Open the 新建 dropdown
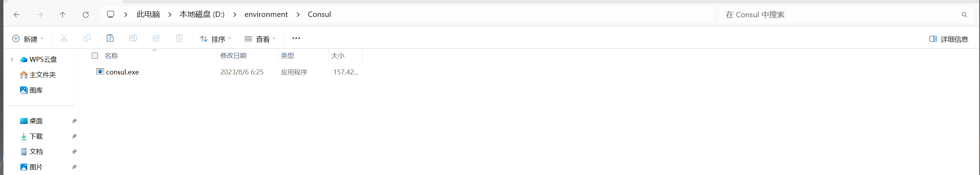 [x=28, y=39]
